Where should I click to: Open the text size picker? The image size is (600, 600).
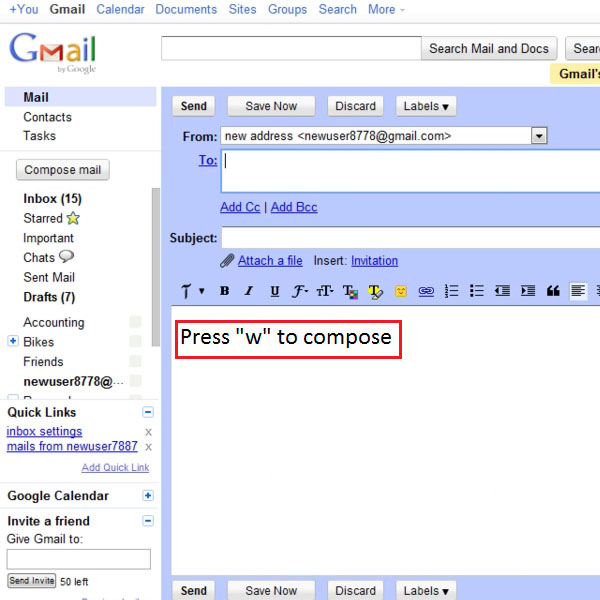point(324,292)
